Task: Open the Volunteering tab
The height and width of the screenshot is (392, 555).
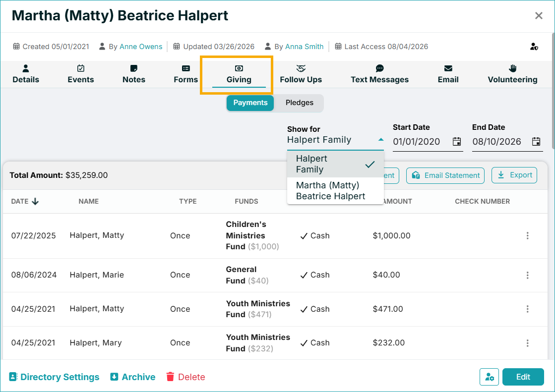Action: 512,74
